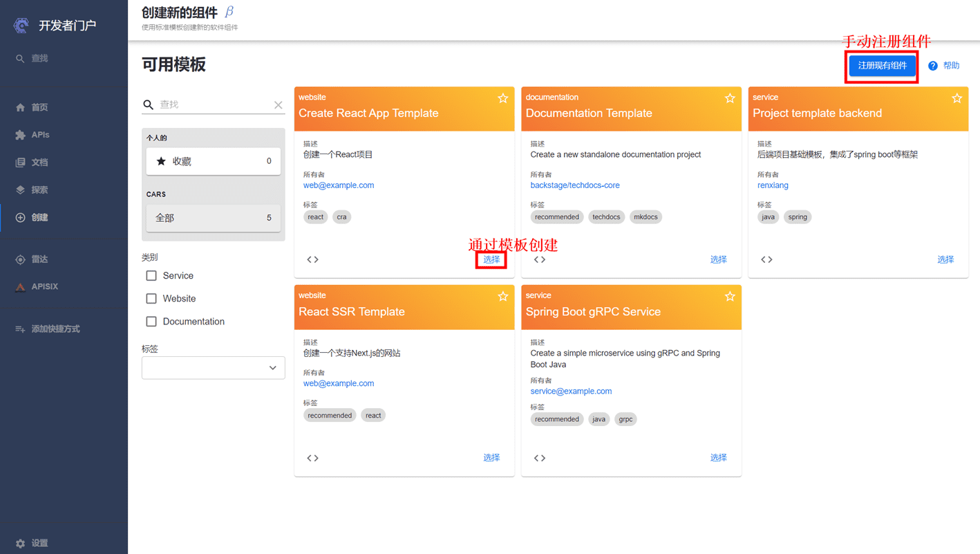Click the radar target icon

20,259
